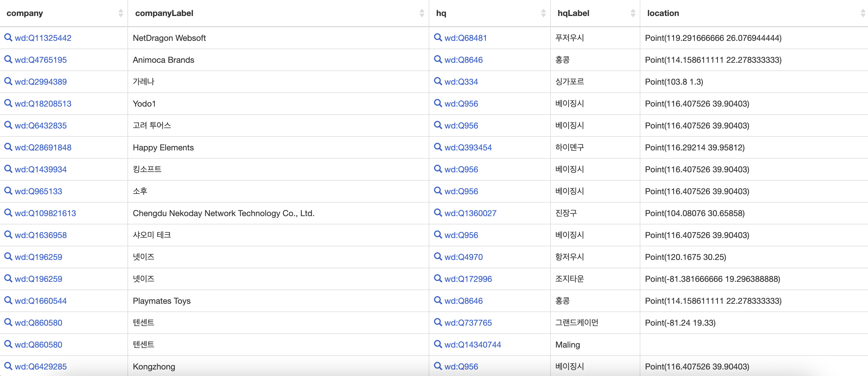Viewport: 868px width, 376px height.
Task: Click magnifier icon beside wd:Q1660544
Action: 8,300
